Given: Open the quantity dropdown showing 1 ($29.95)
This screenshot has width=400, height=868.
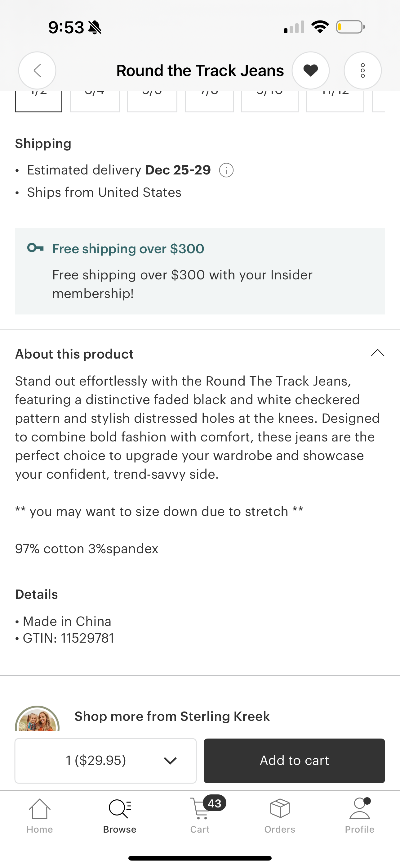Looking at the screenshot, I should point(105,761).
